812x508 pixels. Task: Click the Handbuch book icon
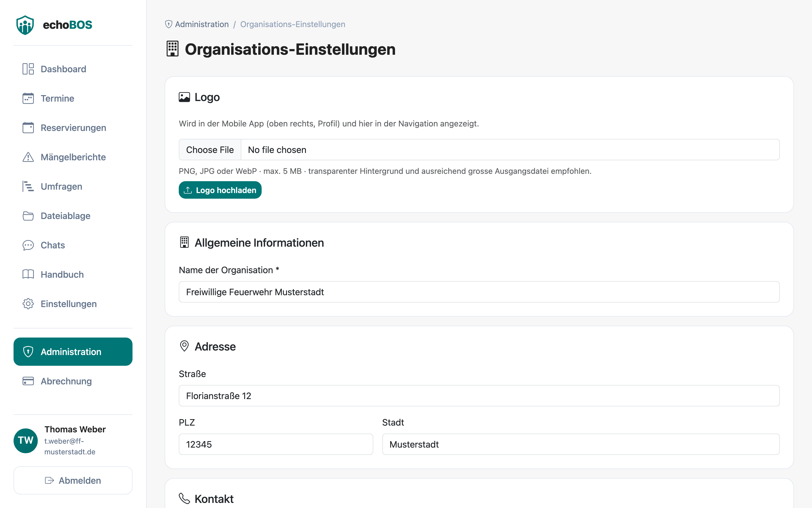pos(28,274)
